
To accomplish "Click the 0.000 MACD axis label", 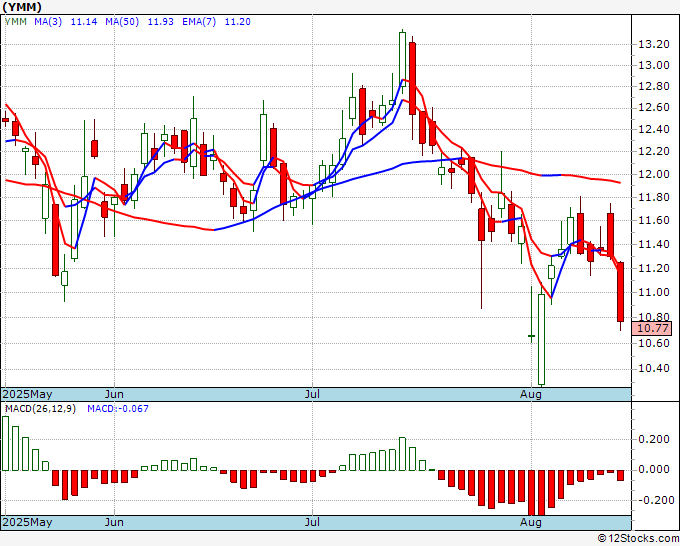I will pos(654,470).
